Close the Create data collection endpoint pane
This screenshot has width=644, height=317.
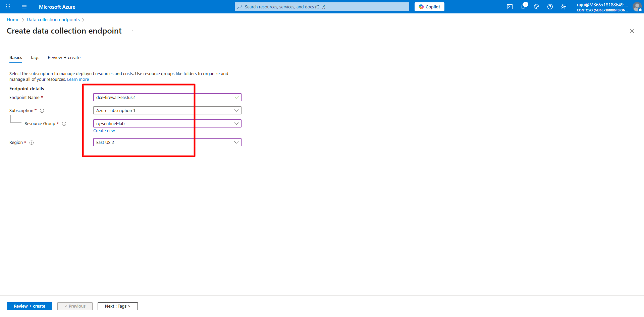tap(632, 31)
